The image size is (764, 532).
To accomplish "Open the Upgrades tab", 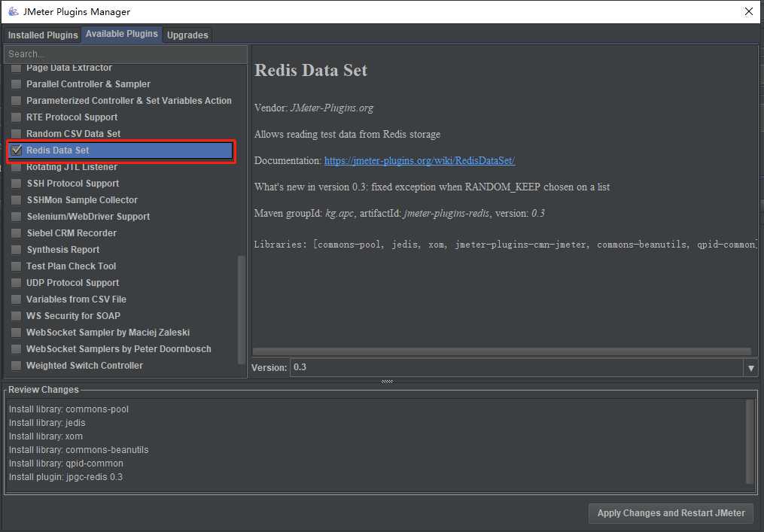I will coord(187,35).
